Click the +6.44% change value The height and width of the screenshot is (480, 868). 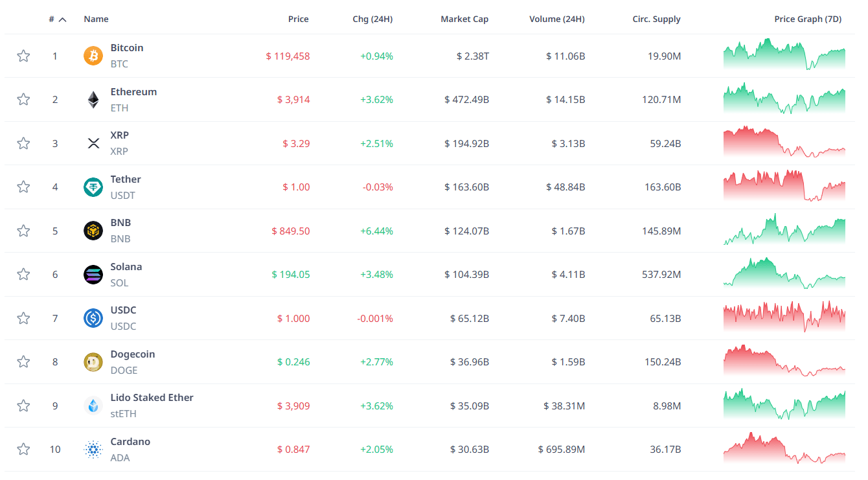point(377,231)
